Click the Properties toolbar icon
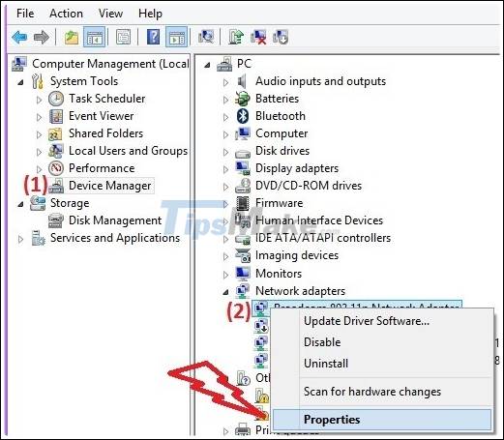The image size is (504, 440). pyautogui.click(x=123, y=37)
